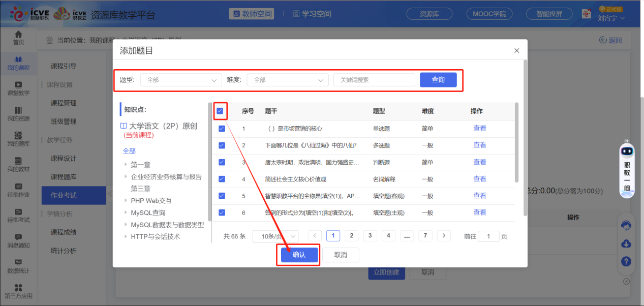
Task: Open the 难度 dropdown filter
Action: pyautogui.click(x=288, y=80)
